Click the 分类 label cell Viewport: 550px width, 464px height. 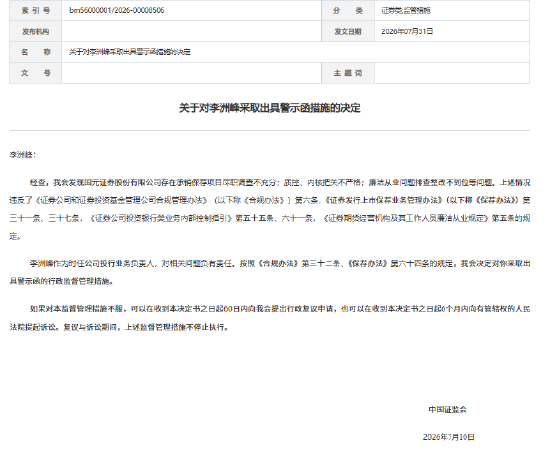[x=348, y=10]
